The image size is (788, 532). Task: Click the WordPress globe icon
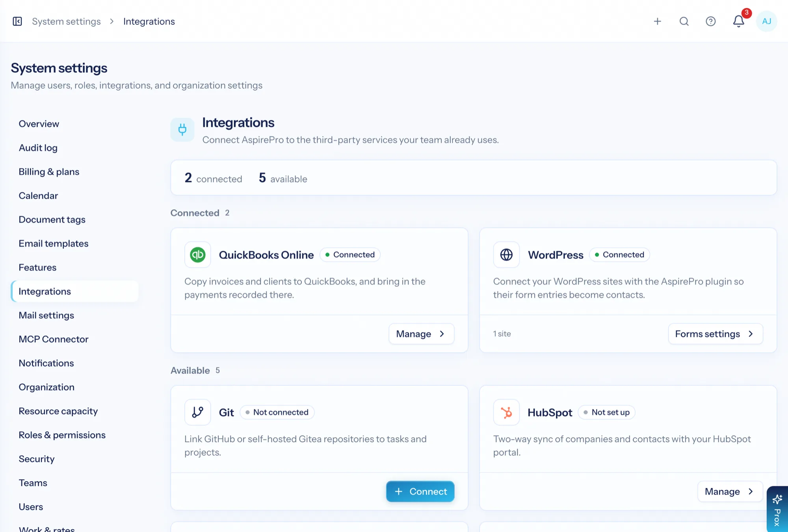coord(506,255)
